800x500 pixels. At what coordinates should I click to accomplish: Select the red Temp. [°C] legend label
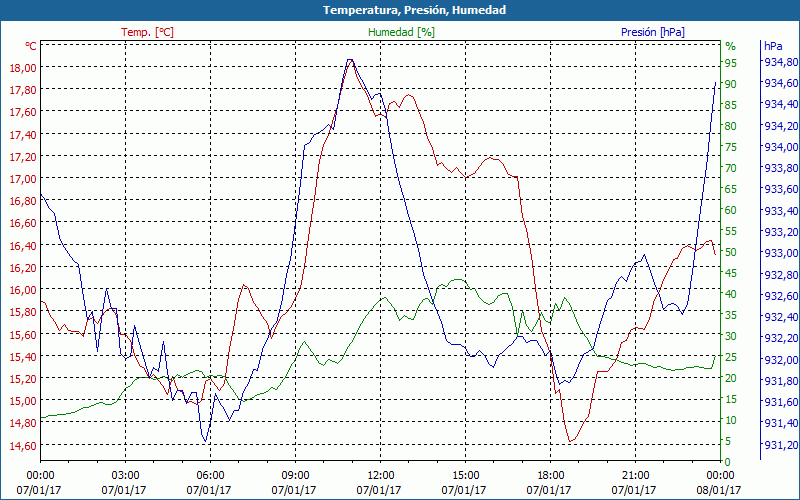pos(147,32)
